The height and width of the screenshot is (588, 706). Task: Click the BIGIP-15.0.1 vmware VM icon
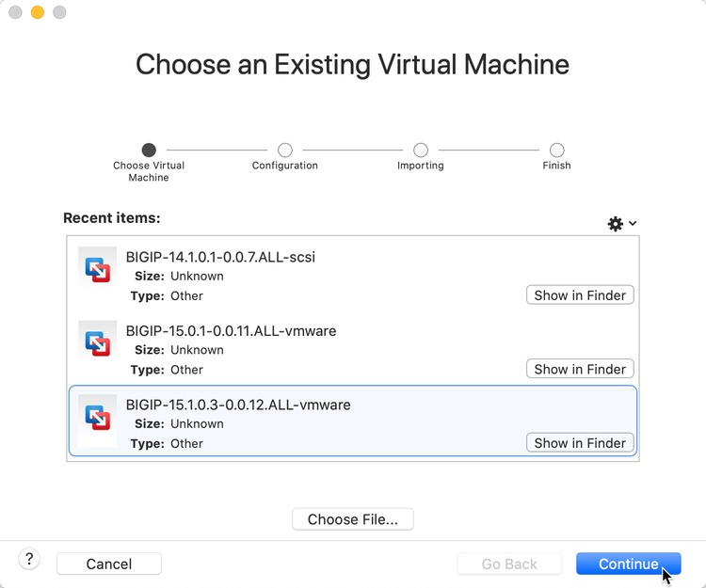[97, 345]
